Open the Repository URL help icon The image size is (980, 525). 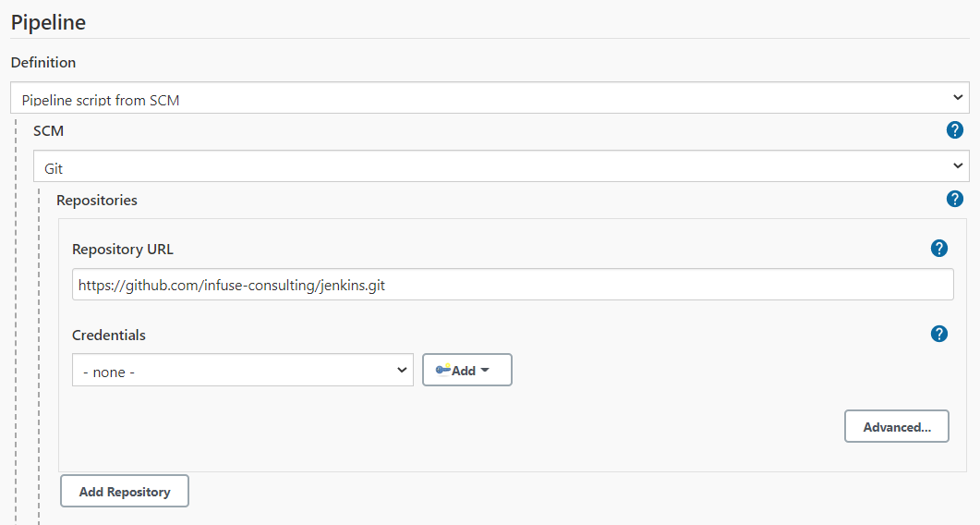coord(938,249)
